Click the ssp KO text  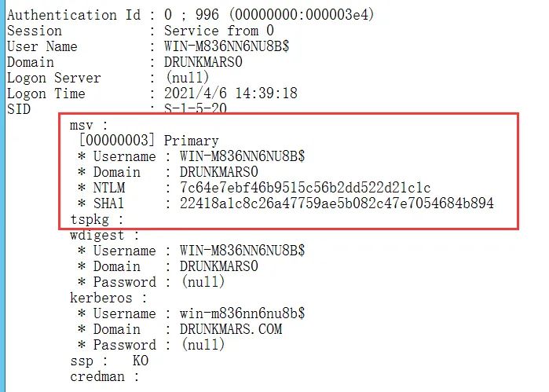point(141,361)
